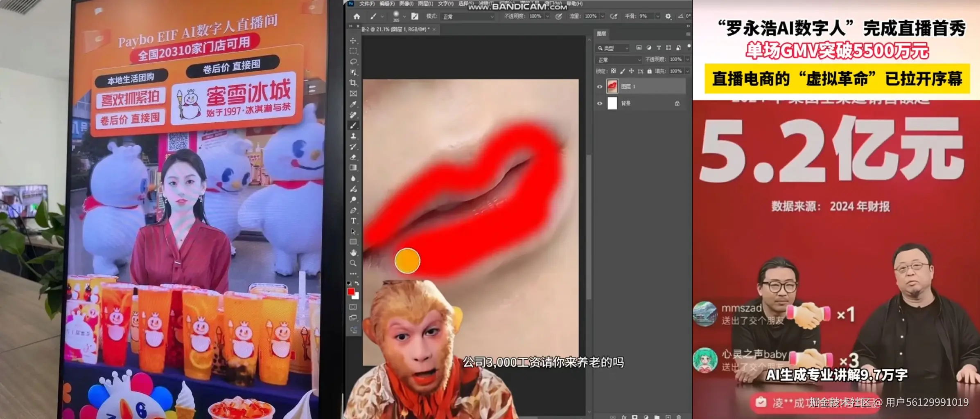Hide the 背景 layer using eye icon
The image size is (980, 419).
point(600,104)
